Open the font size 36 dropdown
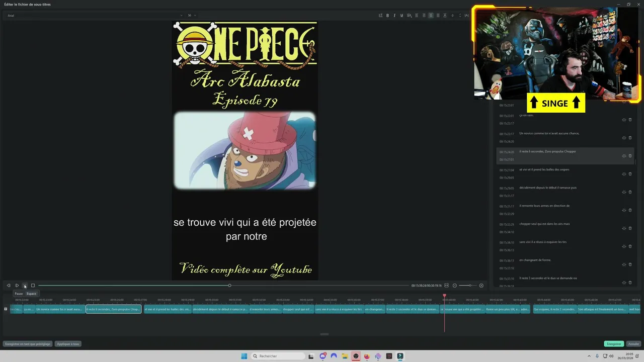The width and height of the screenshot is (644, 362). [x=192, y=16]
